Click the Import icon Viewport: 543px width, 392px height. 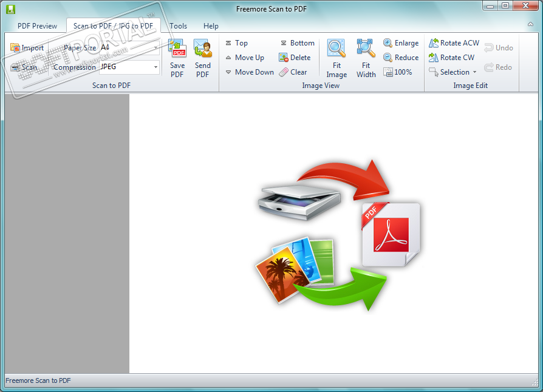pyautogui.click(x=15, y=48)
